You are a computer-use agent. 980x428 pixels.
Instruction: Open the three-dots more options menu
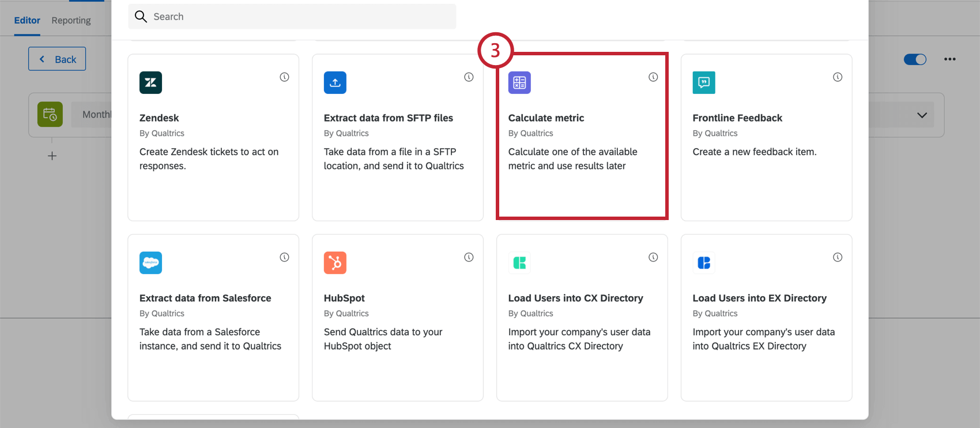click(950, 59)
